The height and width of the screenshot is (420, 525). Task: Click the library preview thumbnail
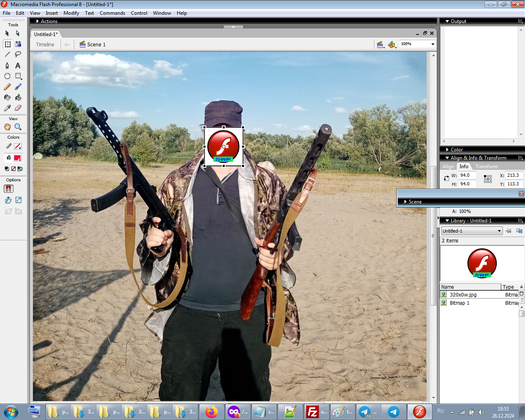pyautogui.click(x=482, y=263)
